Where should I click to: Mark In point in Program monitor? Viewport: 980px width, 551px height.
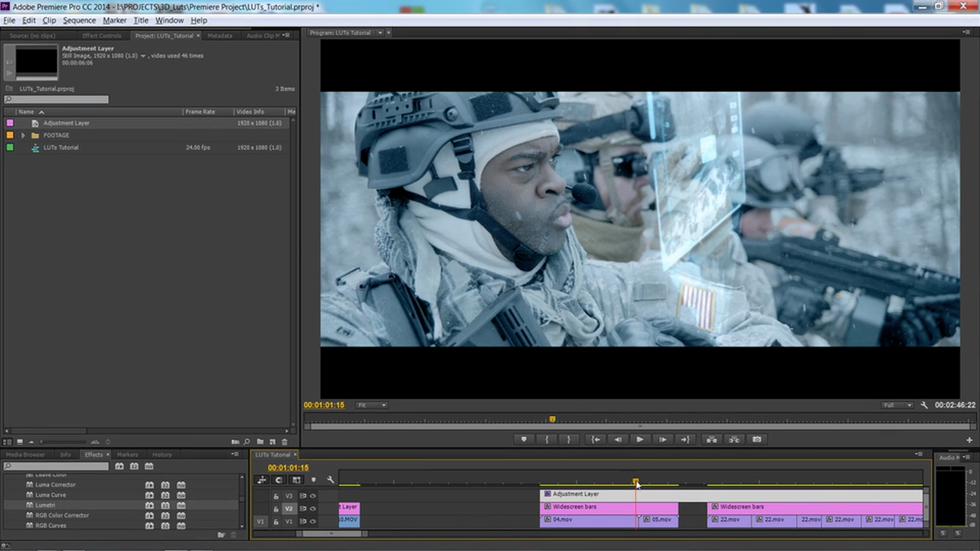point(547,439)
